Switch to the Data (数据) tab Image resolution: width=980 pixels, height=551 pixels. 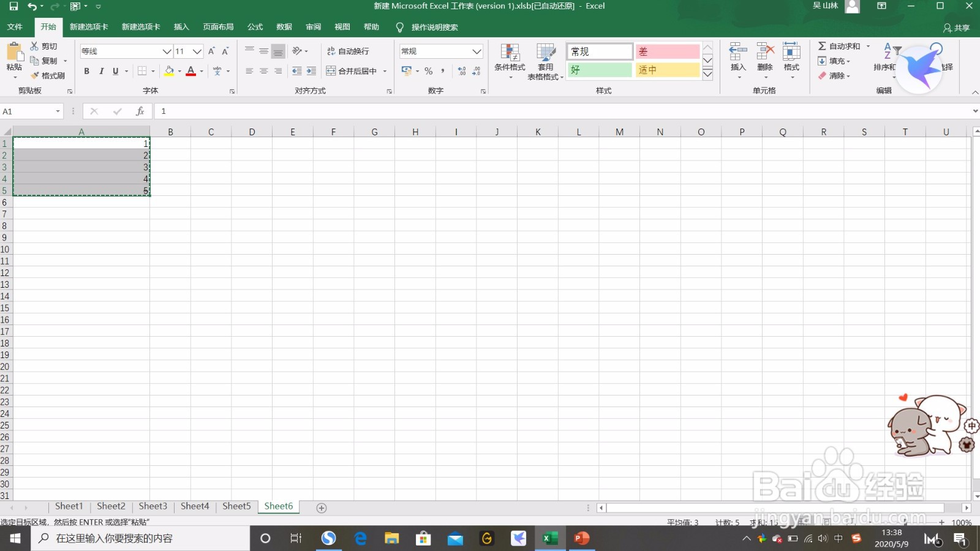pyautogui.click(x=284, y=27)
